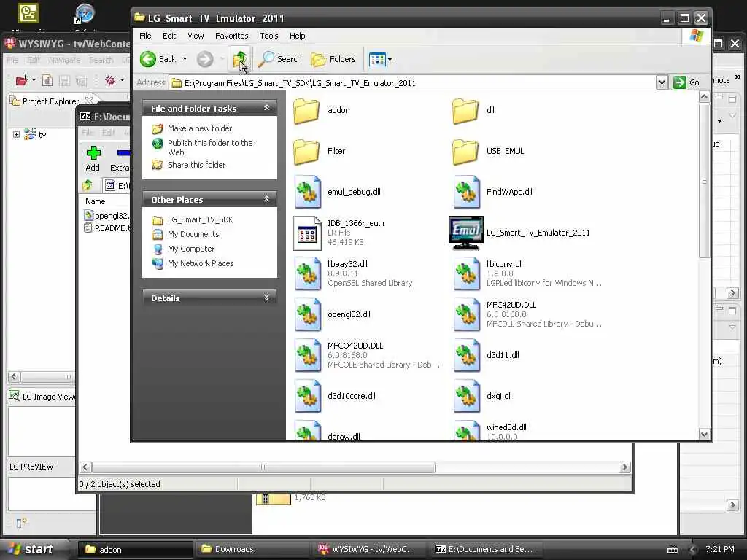Viewport: 747px width, 560px height.
Task: Click the 7-Zip up-folder icon
Action: tap(88, 186)
